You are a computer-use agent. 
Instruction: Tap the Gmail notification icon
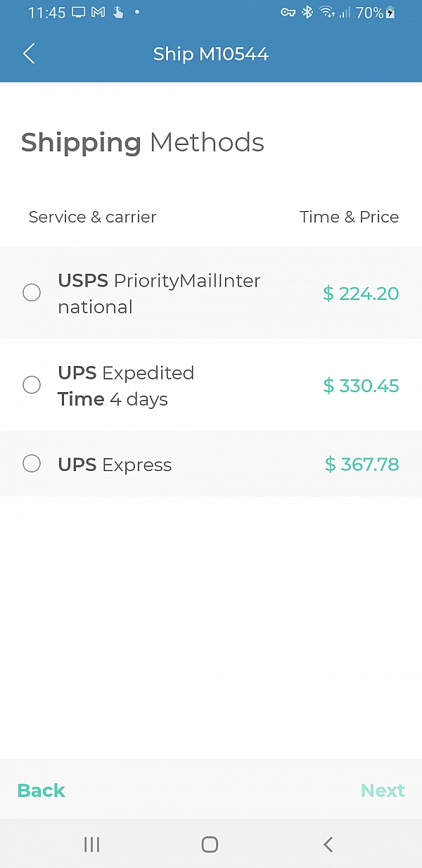(x=98, y=13)
